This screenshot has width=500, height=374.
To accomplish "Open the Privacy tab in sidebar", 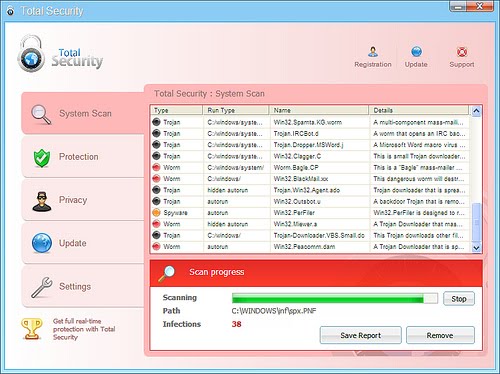I will [83, 200].
